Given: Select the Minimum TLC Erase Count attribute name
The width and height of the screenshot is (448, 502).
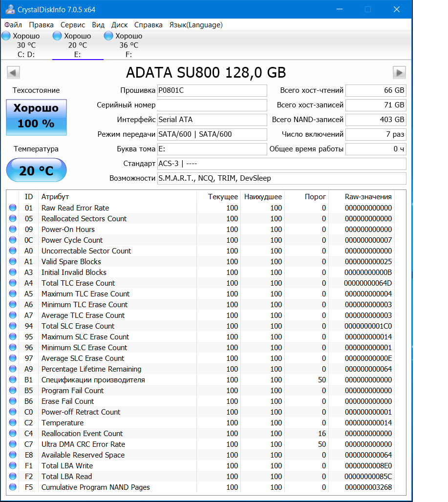Looking at the screenshot, I should [85, 304].
